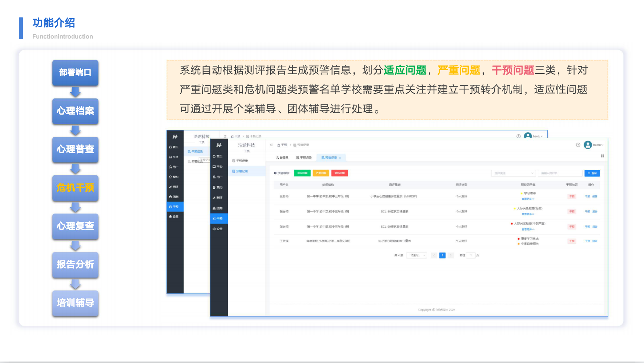Click the 心理普查 step on the slide
Screen dimensions: 644x363
tap(75, 149)
